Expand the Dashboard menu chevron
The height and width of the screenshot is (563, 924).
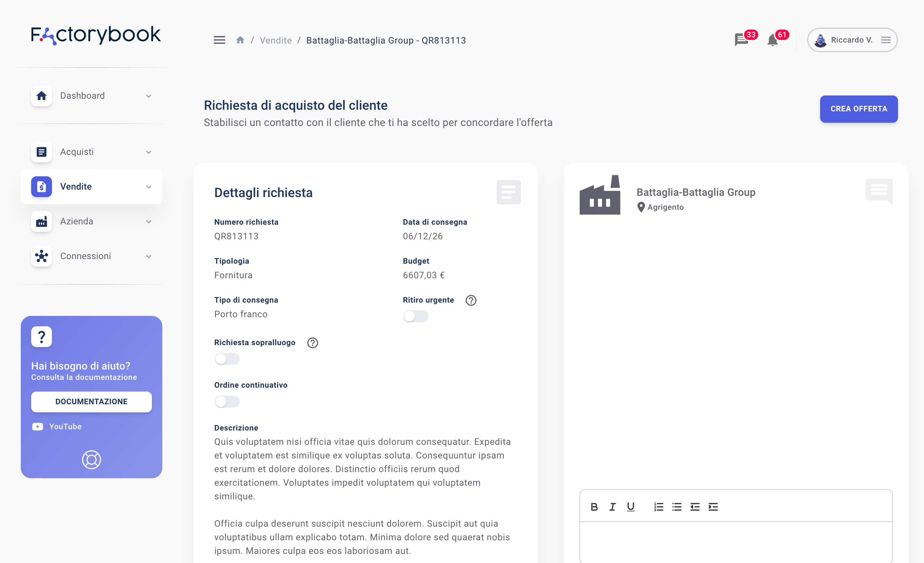pos(149,96)
